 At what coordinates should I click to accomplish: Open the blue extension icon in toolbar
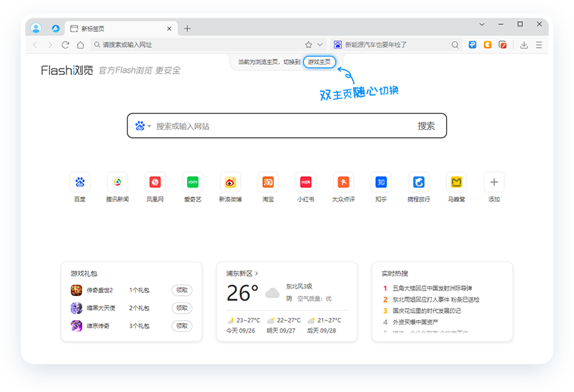pyautogui.click(x=473, y=45)
